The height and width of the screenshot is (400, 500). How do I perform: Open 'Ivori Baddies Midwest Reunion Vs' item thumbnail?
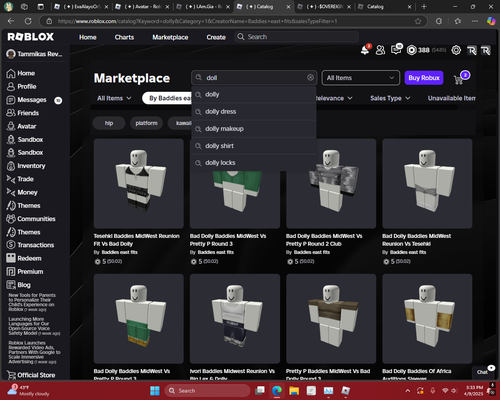(235, 319)
